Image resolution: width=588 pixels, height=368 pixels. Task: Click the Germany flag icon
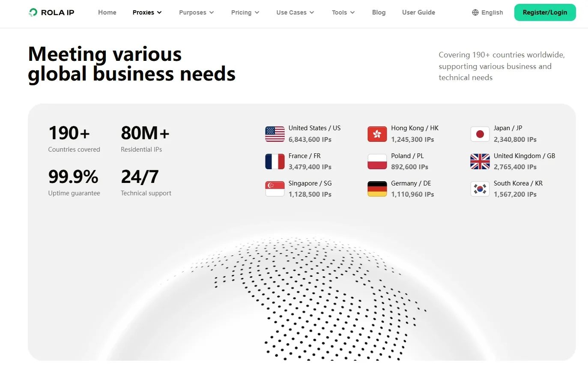click(377, 189)
